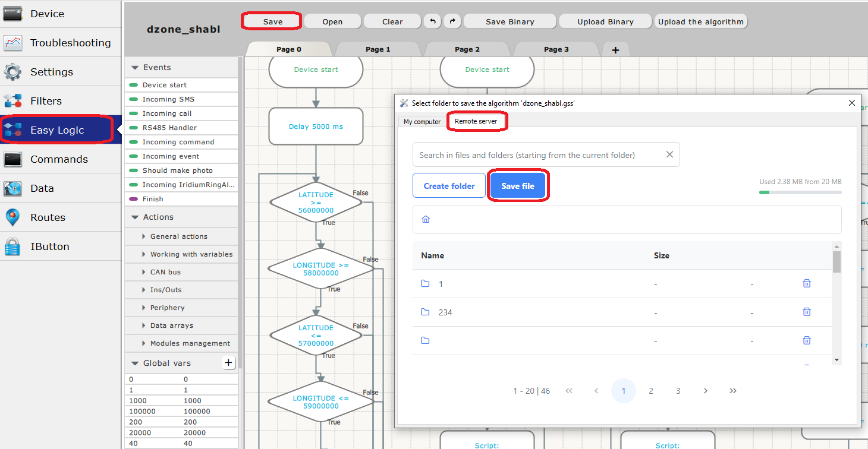Viewport: 868px width, 449px height.
Task: Delete folder '1' using trash icon
Action: click(x=806, y=284)
